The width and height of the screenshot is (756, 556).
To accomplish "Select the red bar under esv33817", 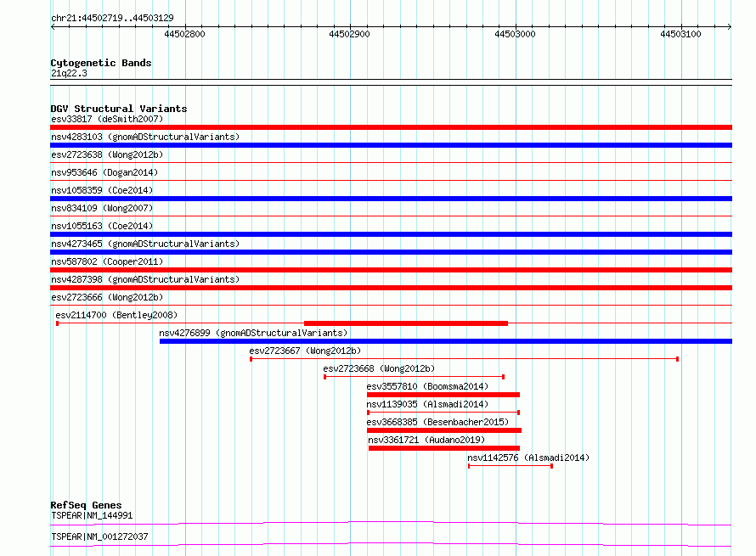I will tap(391, 127).
